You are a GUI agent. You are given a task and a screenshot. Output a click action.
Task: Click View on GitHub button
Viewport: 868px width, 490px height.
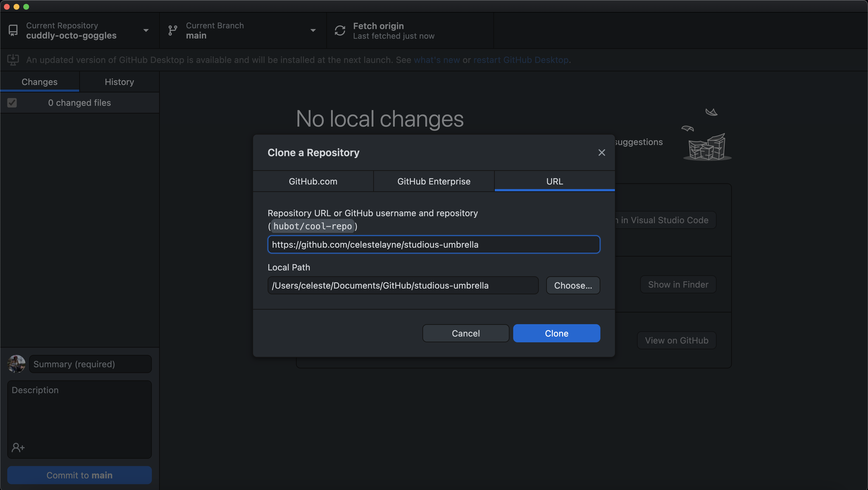[x=677, y=340]
